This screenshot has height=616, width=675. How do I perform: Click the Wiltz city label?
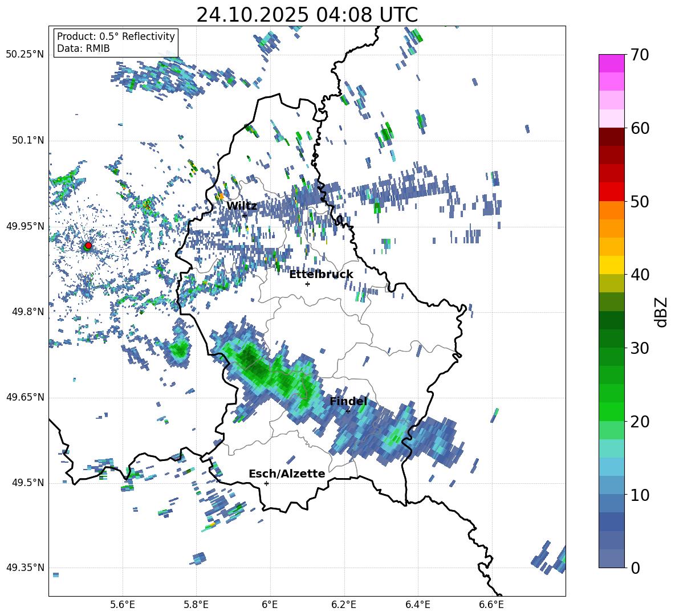pyautogui.click(x=242, y=206)
